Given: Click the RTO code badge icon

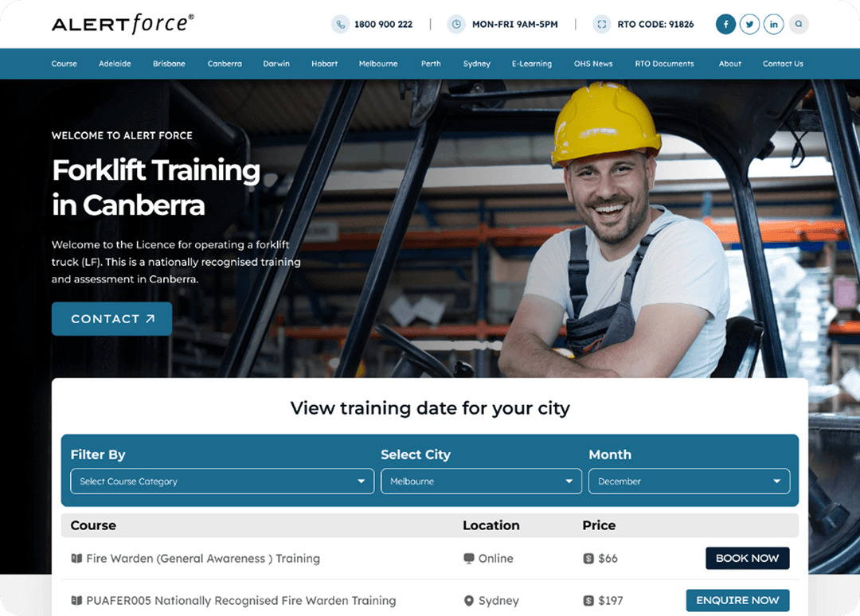Looking at the screenshot, I should tap(602, 24).
